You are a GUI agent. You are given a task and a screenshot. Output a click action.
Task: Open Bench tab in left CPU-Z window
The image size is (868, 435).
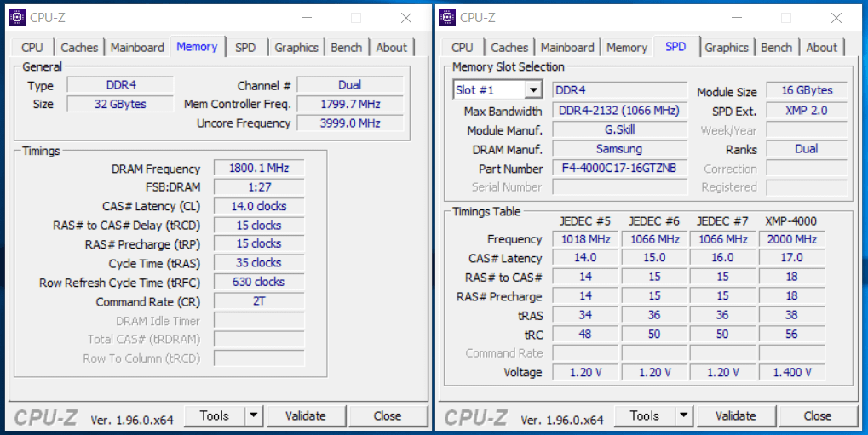click(x=347, y=48)
